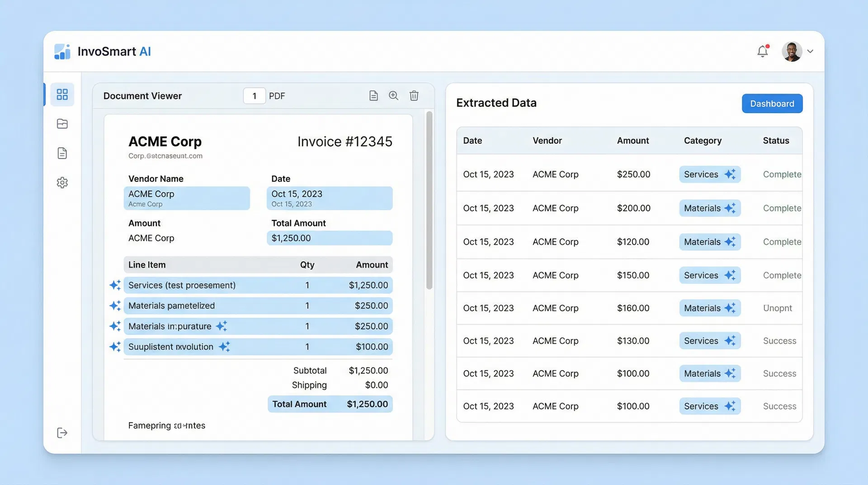
Task: Delete document with trash icon
Action: click(x=414, y=96)
